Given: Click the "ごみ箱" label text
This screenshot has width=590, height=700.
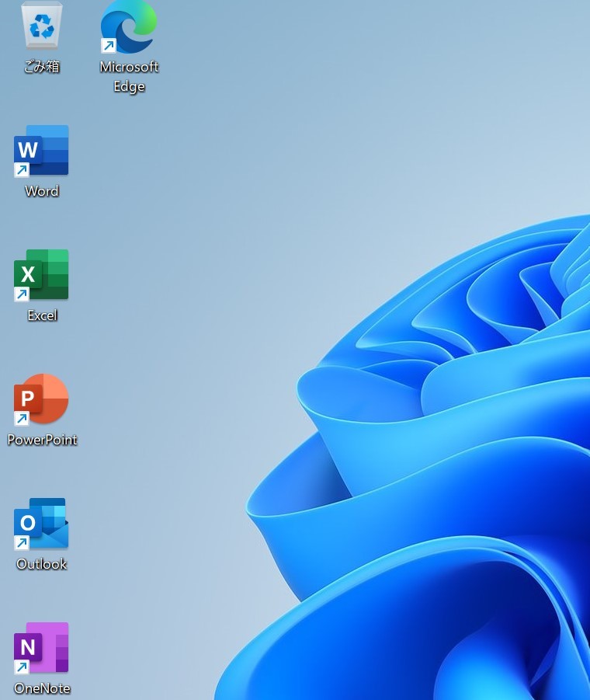Looking at the screenshot, I should 42,67.
